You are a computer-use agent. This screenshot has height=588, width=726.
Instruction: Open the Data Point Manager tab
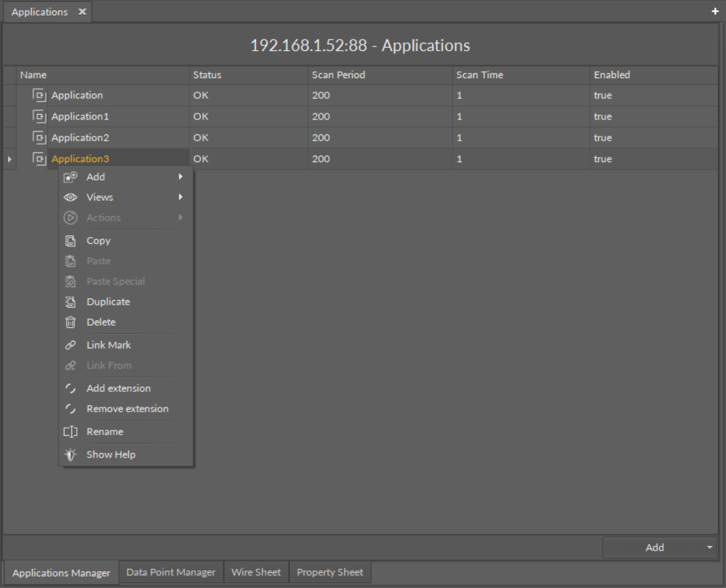pyautogui.click(x=170, y=572)
